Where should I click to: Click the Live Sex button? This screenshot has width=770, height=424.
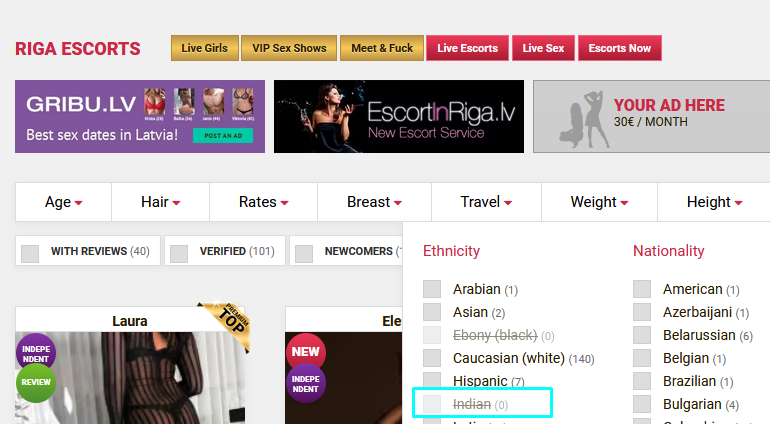(x=543, y=48)
